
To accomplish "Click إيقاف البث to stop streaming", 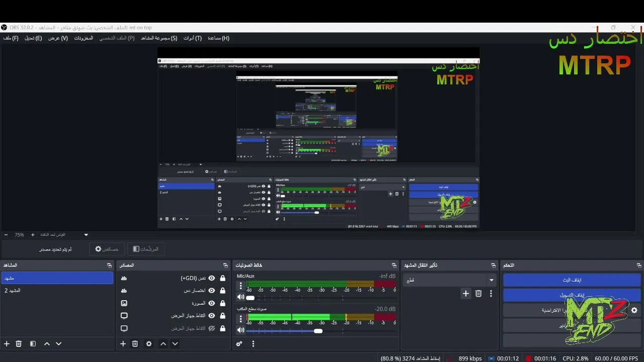I will point(572,280).
